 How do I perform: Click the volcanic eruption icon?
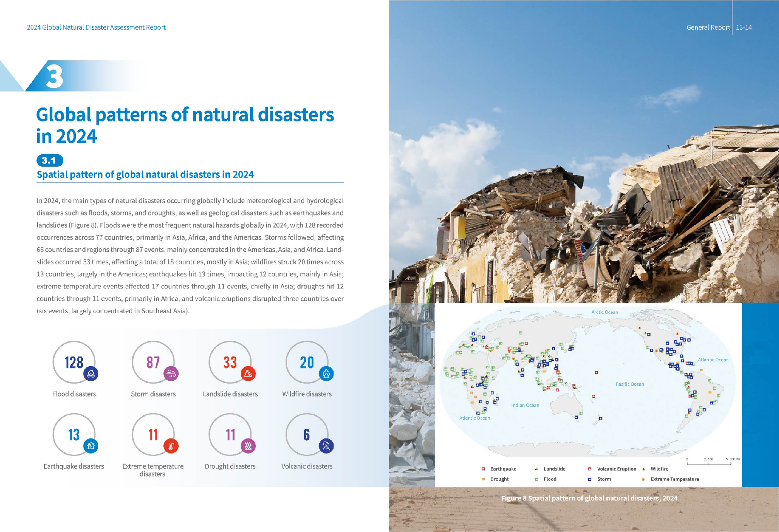coord(326,446)
